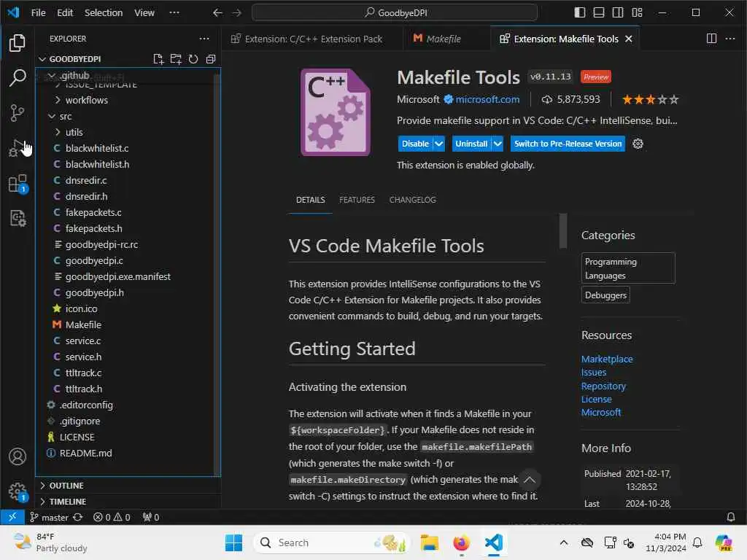Open the View menu
Image resolution: width=747 pixels, height=560 pixels.
(144, 13)
